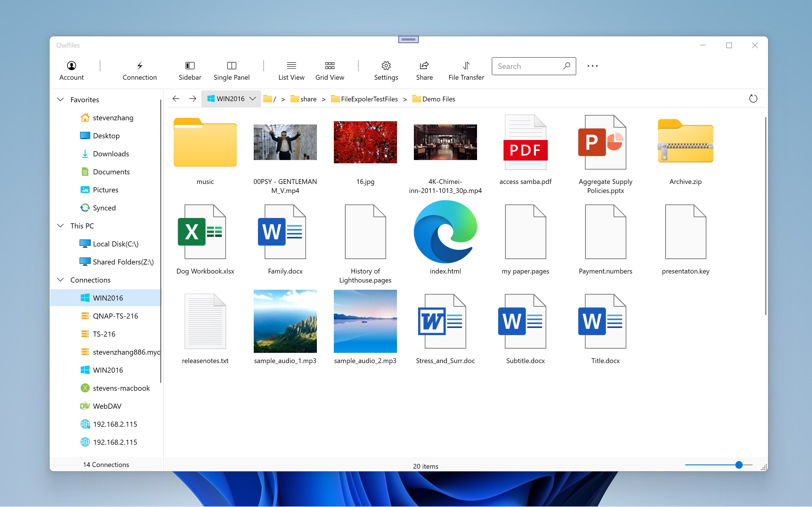Collapse the Connections section
The width and height of the screenshot is (812, 507).
[60, 280]
